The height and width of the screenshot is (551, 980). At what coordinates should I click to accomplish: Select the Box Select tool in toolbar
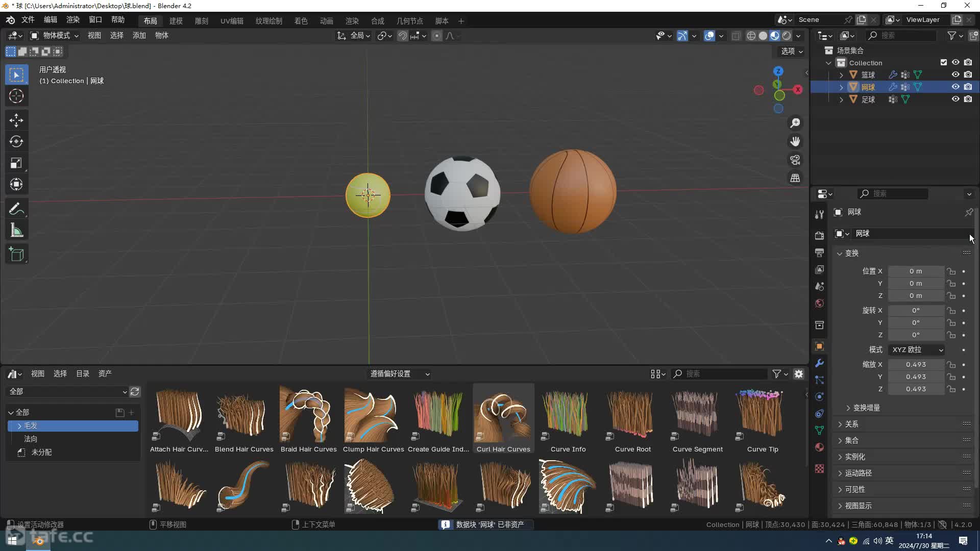tap(16, 75)
